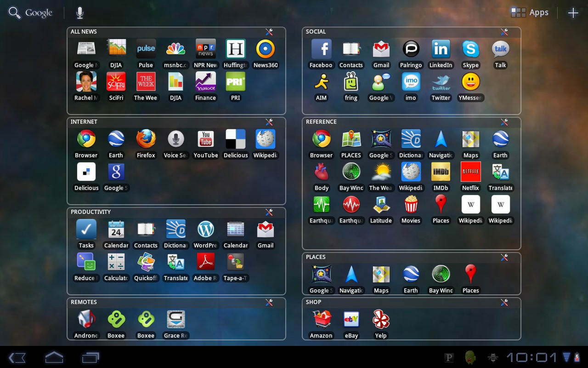
Task: Open Voice Search microphone app
Action: 175,139
